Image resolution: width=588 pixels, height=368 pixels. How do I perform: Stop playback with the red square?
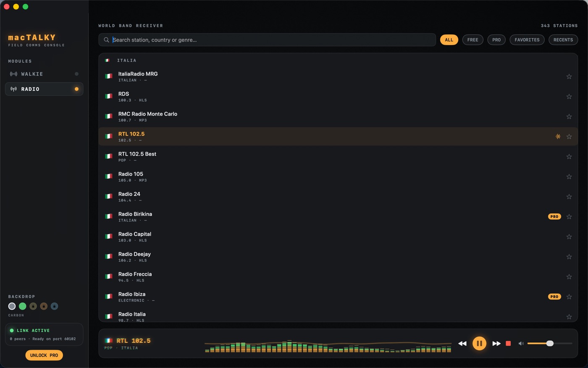click(x=508, y=344)
